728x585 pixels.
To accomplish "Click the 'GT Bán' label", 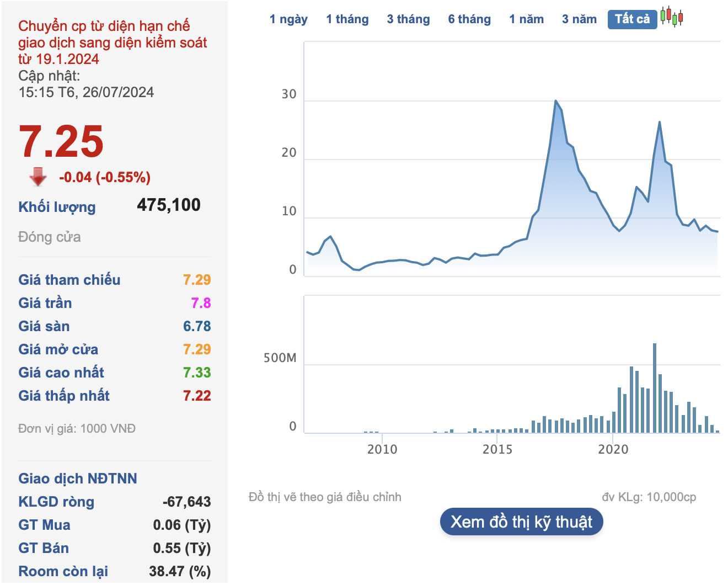I will 43,548.
